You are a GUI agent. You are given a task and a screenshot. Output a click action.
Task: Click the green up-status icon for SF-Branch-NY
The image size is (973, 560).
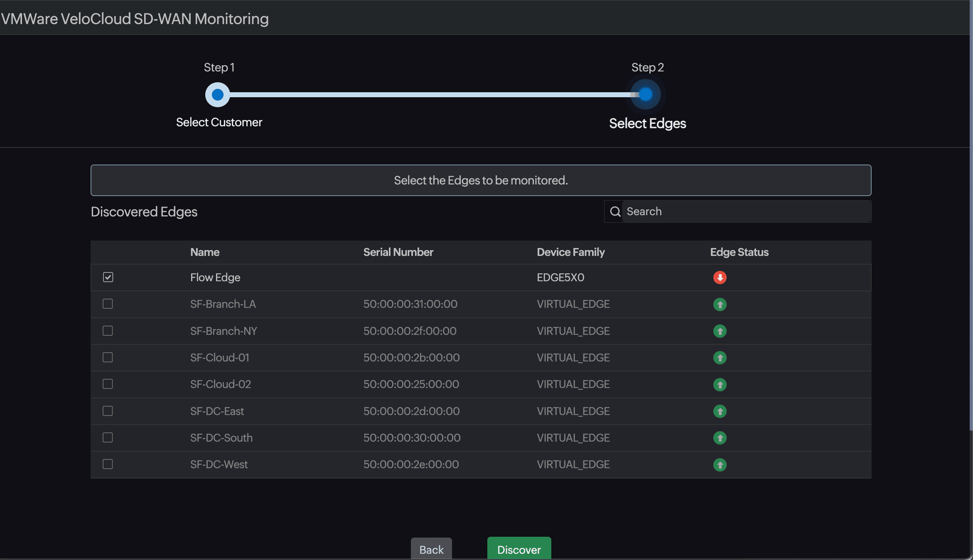(x=720, y=331)
